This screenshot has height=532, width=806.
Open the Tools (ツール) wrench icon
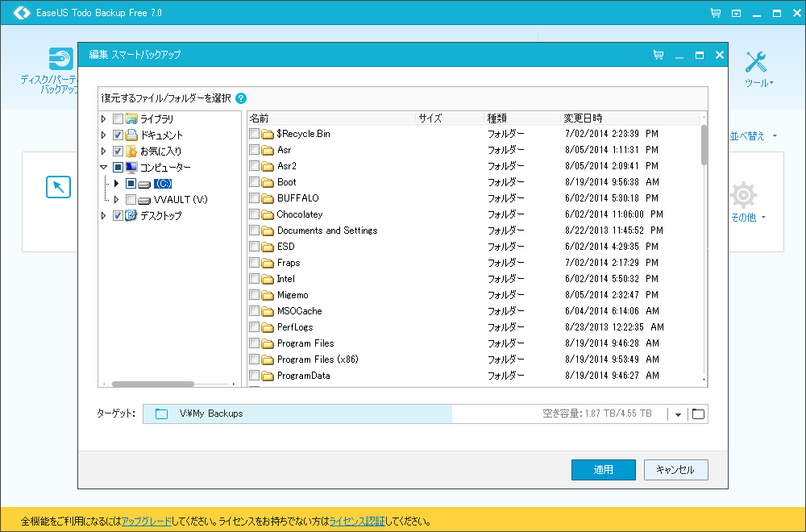pyautogui.click(x=756, y=62)
